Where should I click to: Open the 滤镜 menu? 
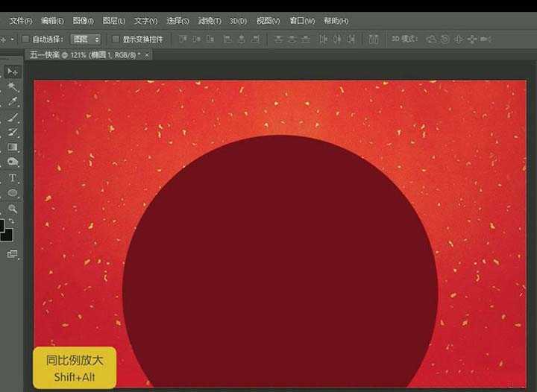point(209,21)
